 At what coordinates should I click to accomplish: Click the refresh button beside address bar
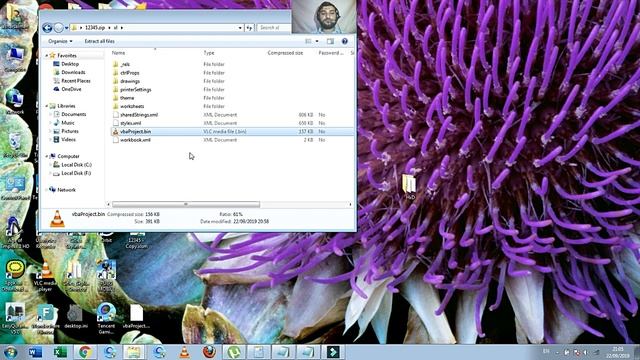(249, 28)
